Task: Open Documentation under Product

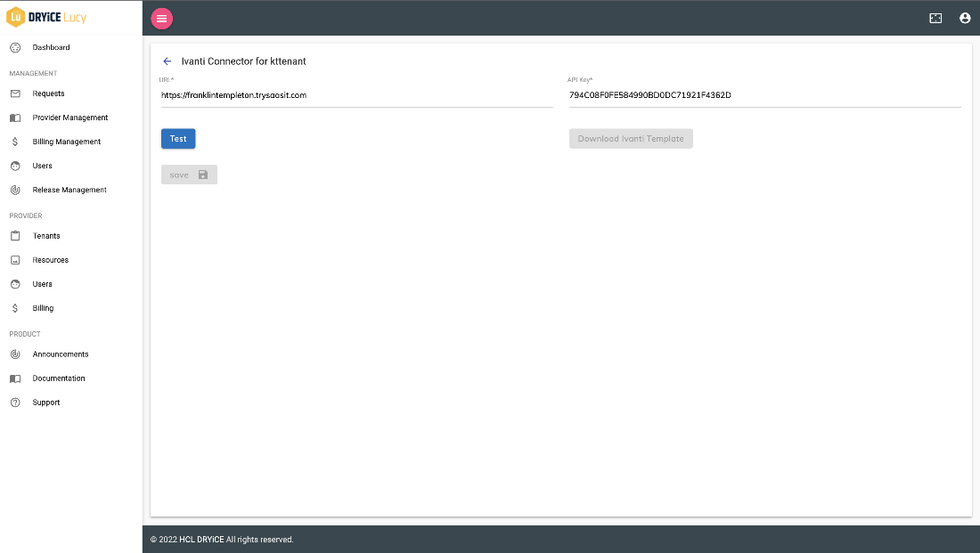Action: 59,378
